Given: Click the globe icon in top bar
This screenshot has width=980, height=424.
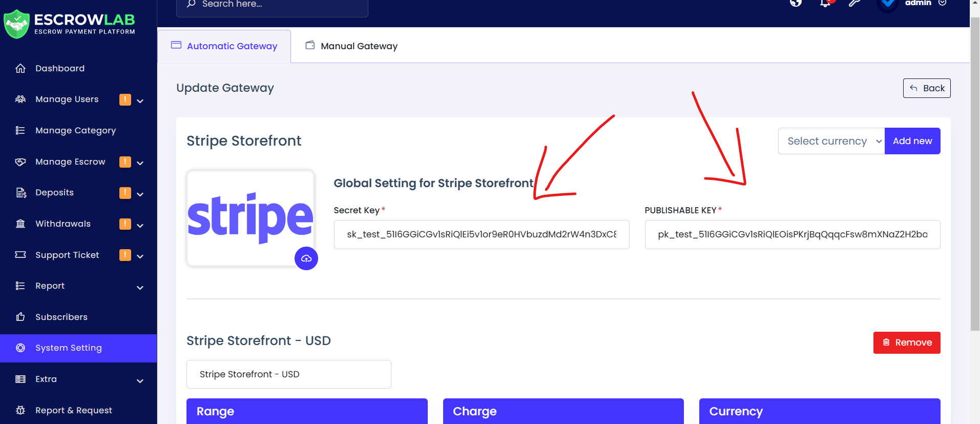Looking at the screenshot, I should pos(796,3).
